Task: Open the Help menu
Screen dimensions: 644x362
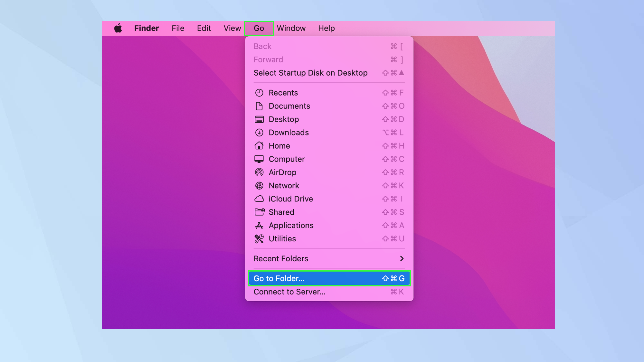Action: tap(327, 28)
